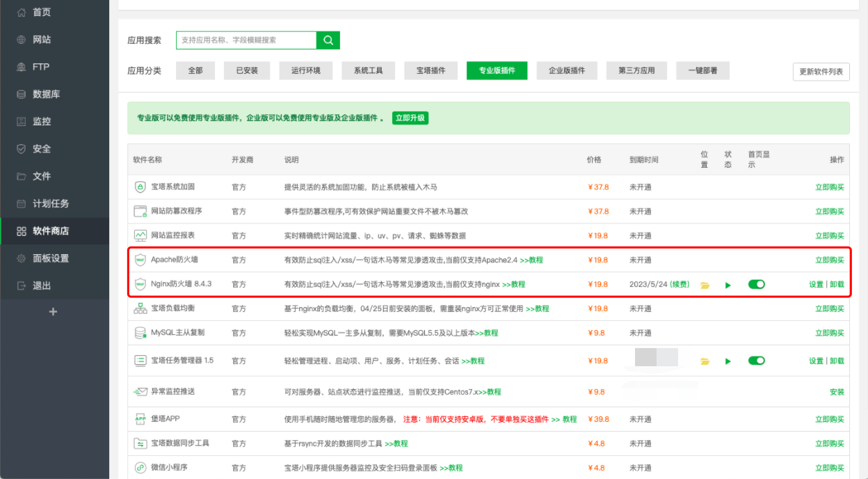Viewport: 868px width, 479px height.
Task: Click 立即购买 for Apache防火墙
Action: [830, 260]
